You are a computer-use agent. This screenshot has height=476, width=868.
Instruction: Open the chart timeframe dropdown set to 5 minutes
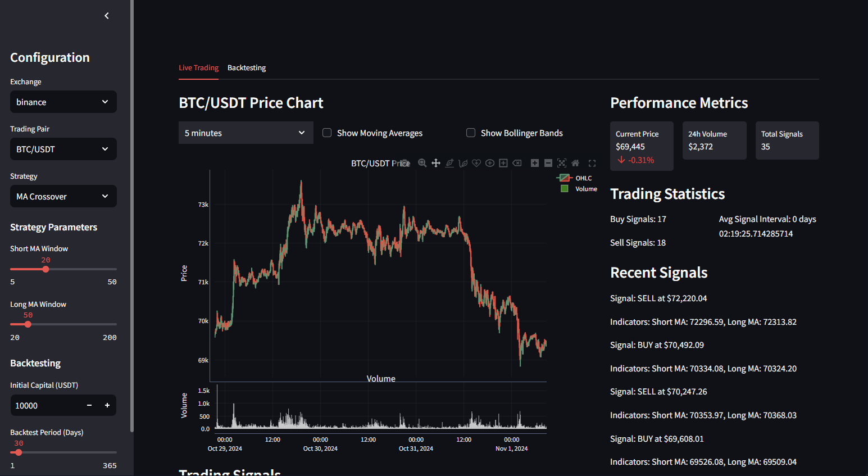pyautogui.click(x=246, y=133)
